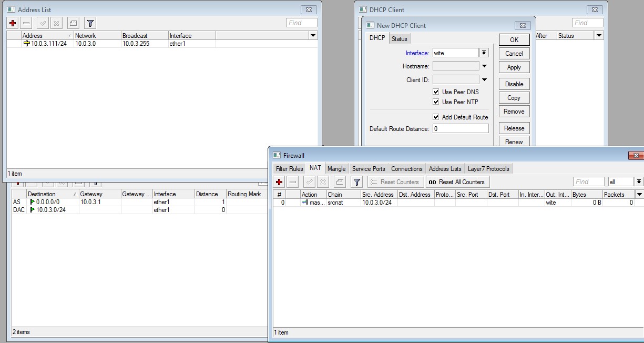
Task: Click Cancel in New DHCP Client
Action: 514,54
